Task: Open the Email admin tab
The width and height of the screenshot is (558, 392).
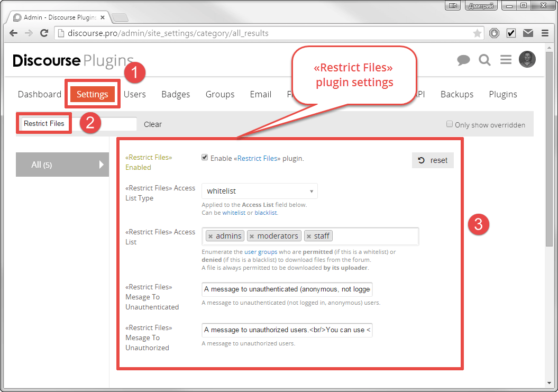Action: [261, 94]
